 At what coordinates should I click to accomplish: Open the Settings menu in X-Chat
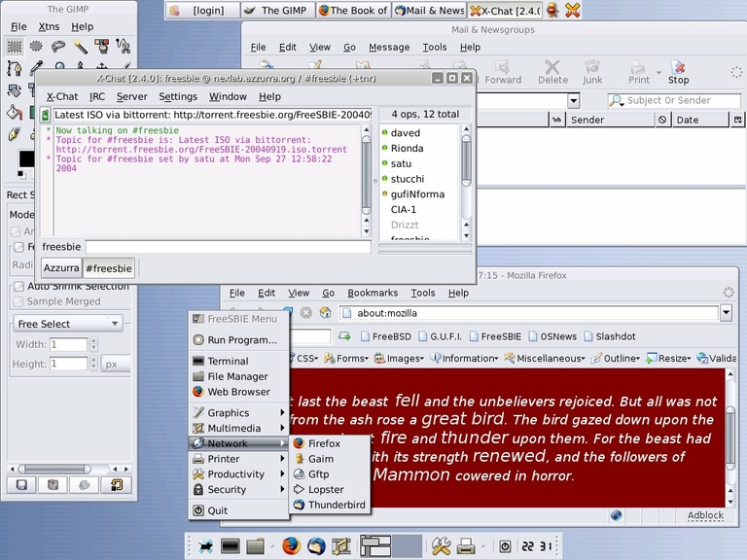coord(178,96)
